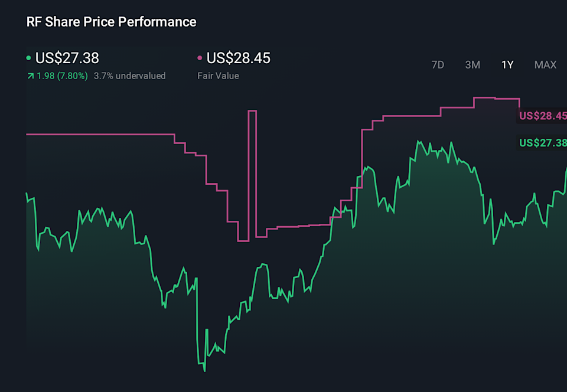This screenshot has width=567, height=392.
Task: Click the tall pink fair value spike
Action: [252, 111]
